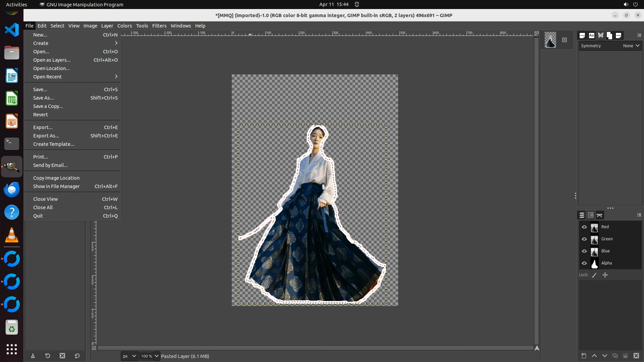Save tool preset icon at bottom-left

coord(33,356)
